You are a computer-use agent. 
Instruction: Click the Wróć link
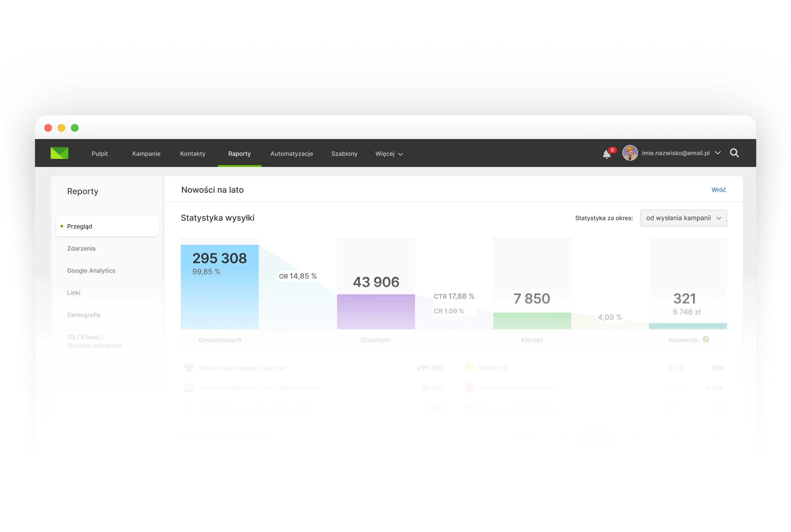point(718,190)
